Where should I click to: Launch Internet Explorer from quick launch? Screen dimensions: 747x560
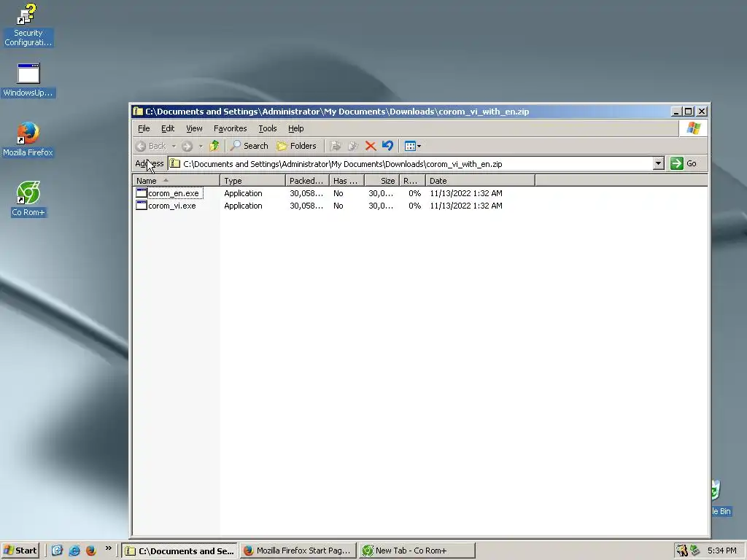point(74,551)
